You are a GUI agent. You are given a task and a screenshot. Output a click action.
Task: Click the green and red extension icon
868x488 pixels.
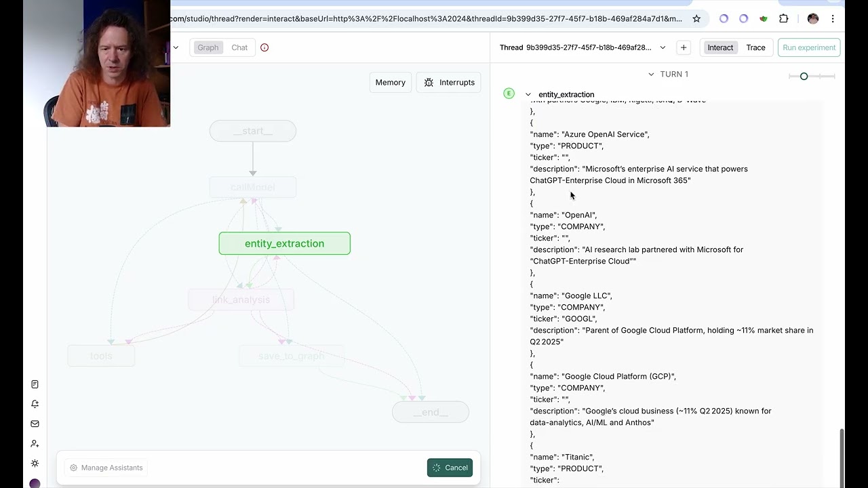pyautogui.click(x=764, y=19)
